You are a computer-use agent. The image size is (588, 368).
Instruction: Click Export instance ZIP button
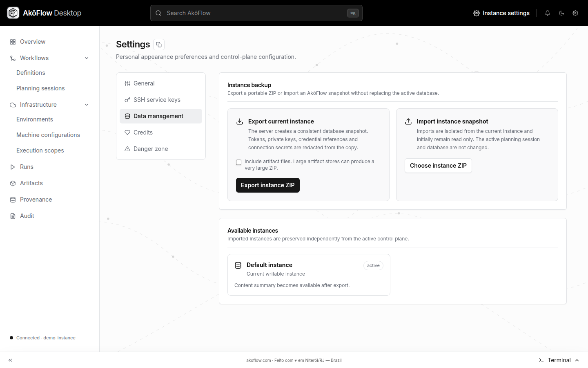tap(268, 185)
